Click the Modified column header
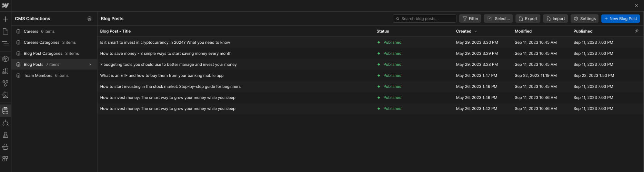This screenshot has width=644, height=172. coord(523,31)
